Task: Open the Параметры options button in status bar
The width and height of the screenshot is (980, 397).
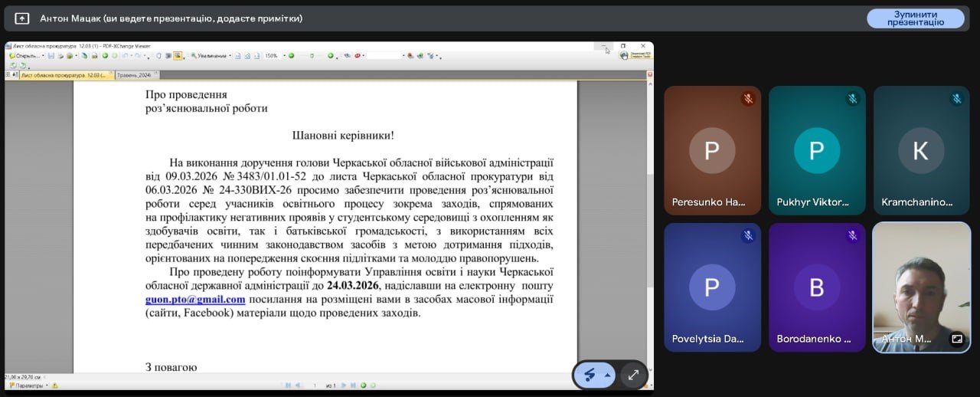Action: coord(28,386)
